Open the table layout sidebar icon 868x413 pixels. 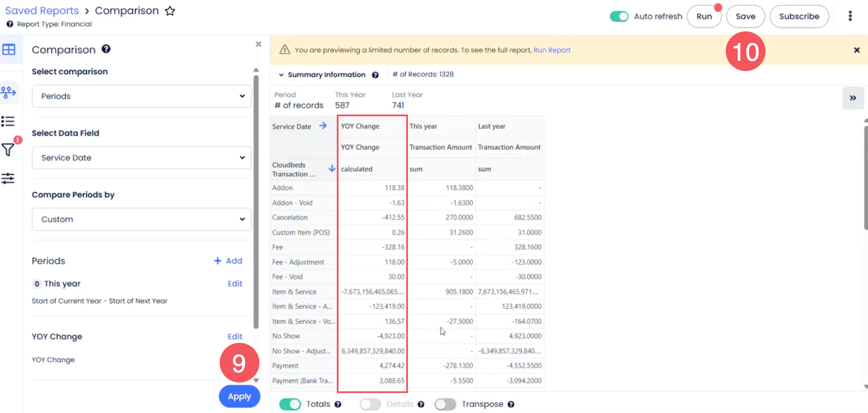(9, 49)
